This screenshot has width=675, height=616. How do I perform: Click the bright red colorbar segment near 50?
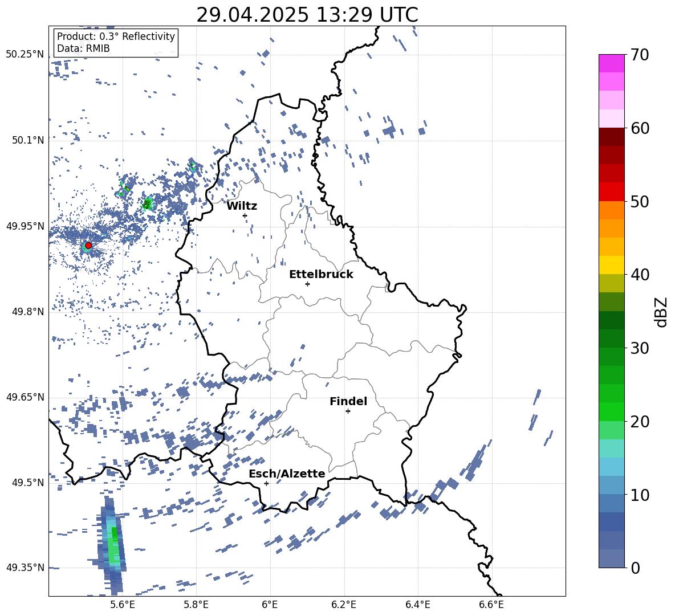(611, 192)
